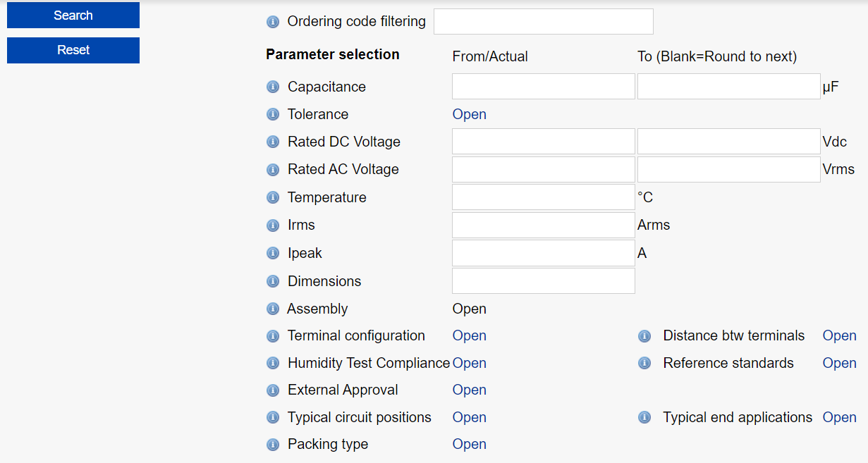Open Packing type options
868x463 pixels.
(x=470, y=444)
